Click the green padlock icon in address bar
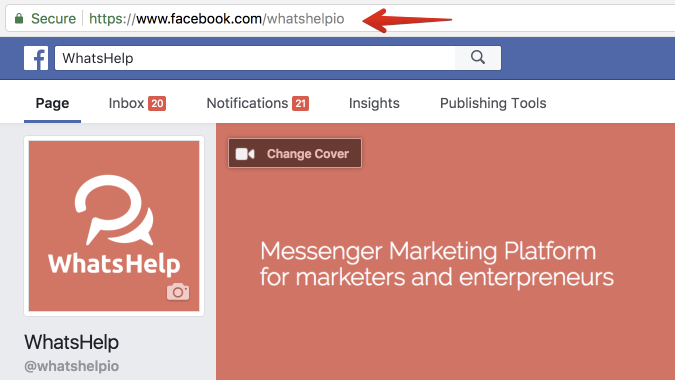Image resolution: width=675 pixels, height=380 pixels. coord(19,19)
